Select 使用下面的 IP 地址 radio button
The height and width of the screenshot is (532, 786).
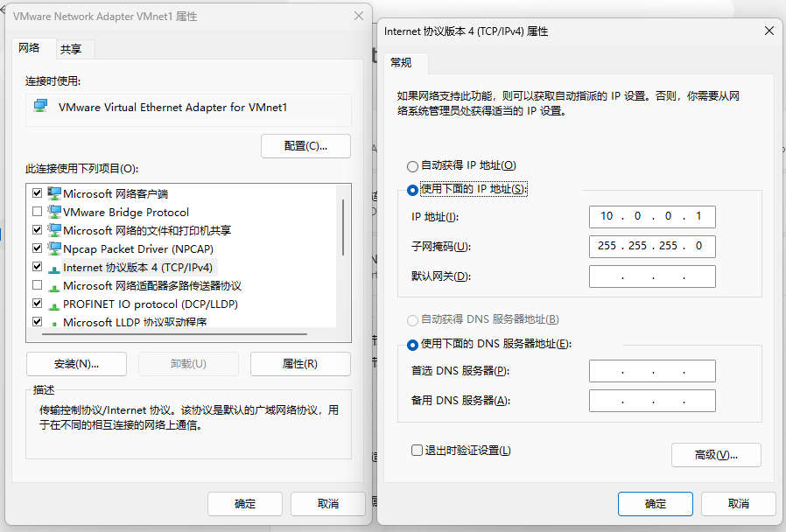(x=412, y=190)
